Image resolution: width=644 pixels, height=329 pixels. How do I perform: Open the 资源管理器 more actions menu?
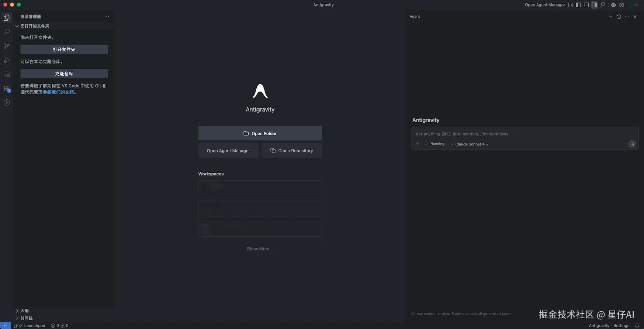click(107, 17)
